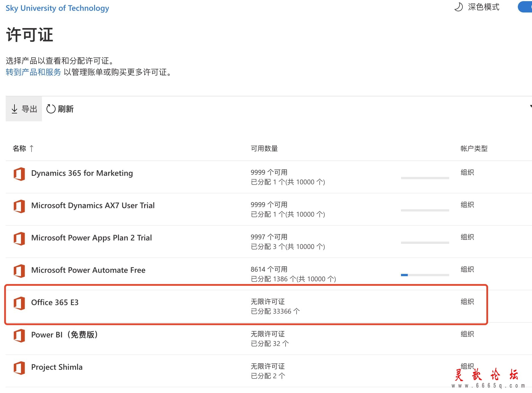The image size is (532, 393).
Task: Click the Refresh (刷新) button
Action: 60,109
